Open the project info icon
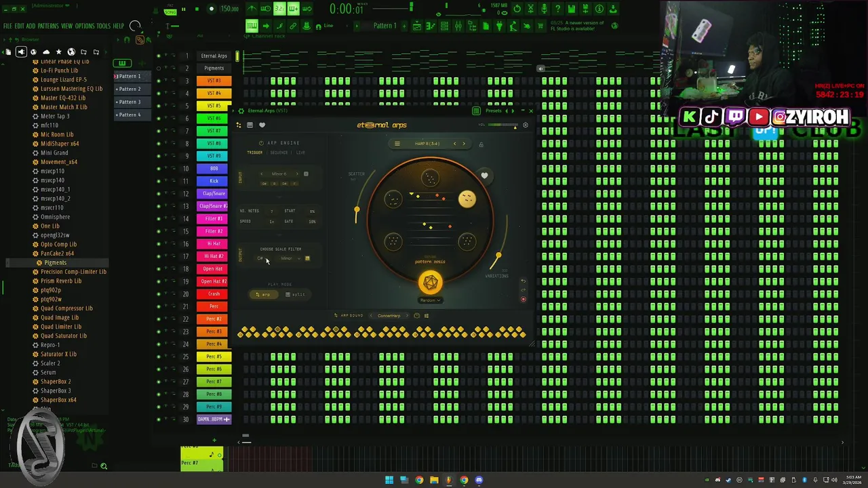The width and height of the screenshot is (868, 488). tap(599, 9)
